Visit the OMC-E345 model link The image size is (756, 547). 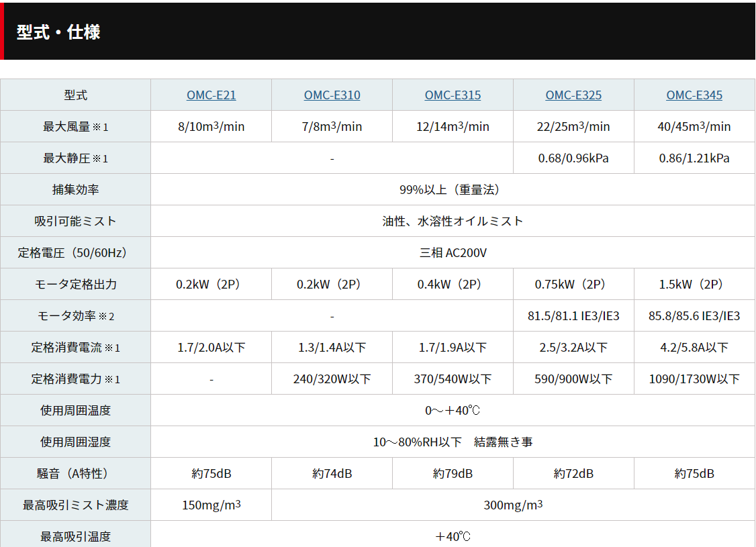(694, 95)
